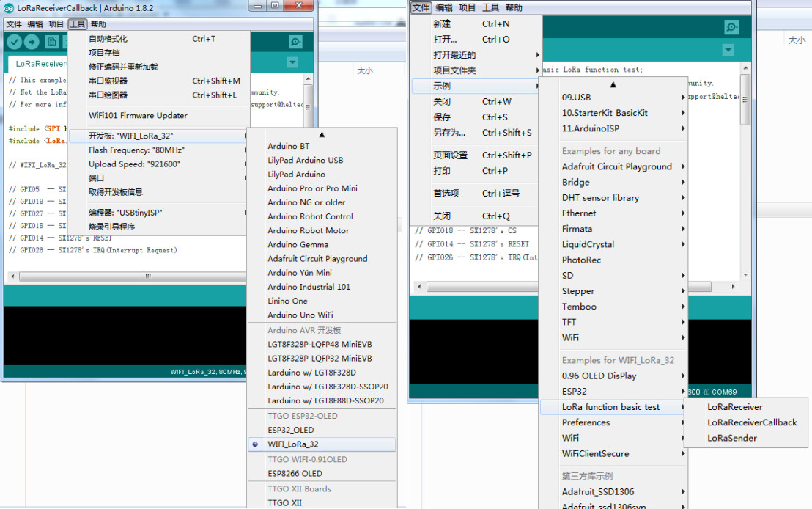Click horizontal scrollbar in left editor
812x509 pixels.
(132, 277)
